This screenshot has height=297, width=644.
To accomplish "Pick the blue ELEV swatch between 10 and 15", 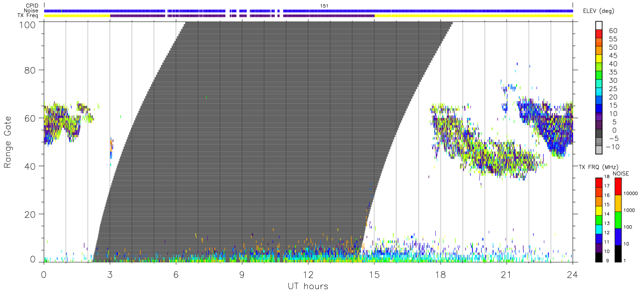I will [599, 109].
